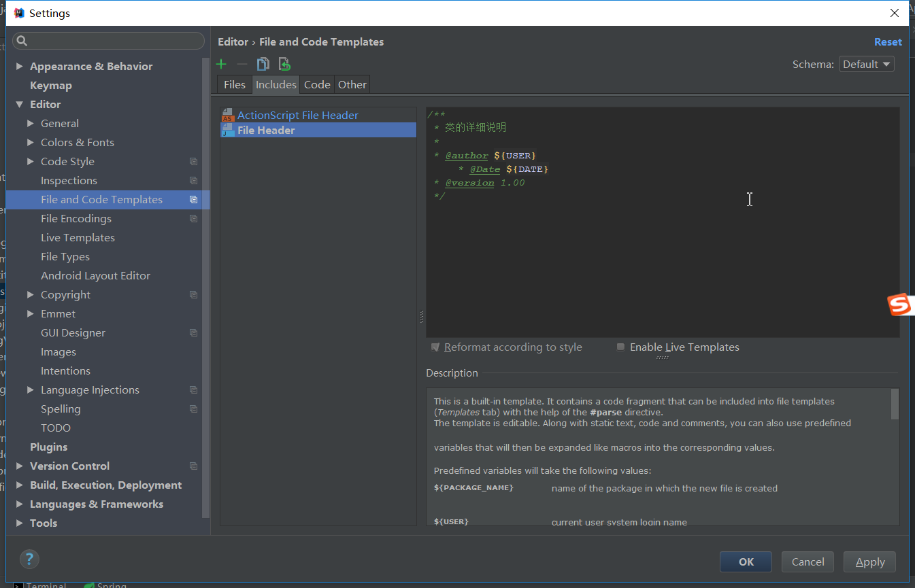Click inside the template code editor
Viewport: 915px width, 588px height.
[663, 222]
